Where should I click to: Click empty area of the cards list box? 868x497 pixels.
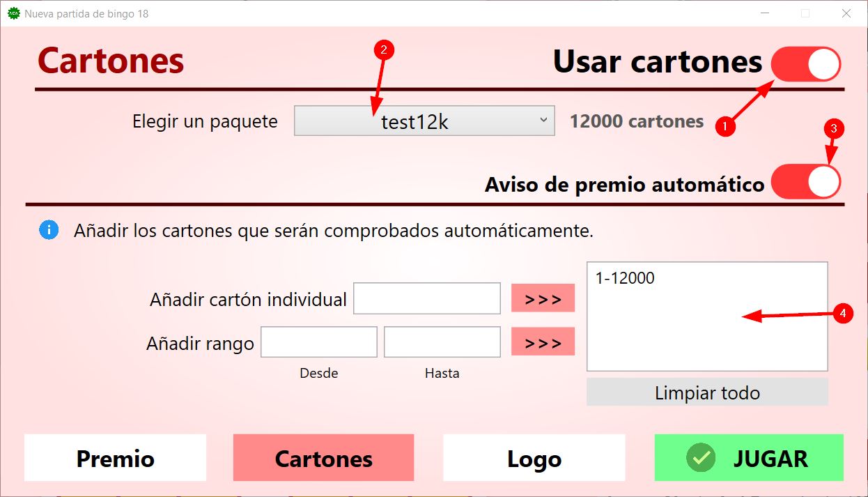click(697, 342)
